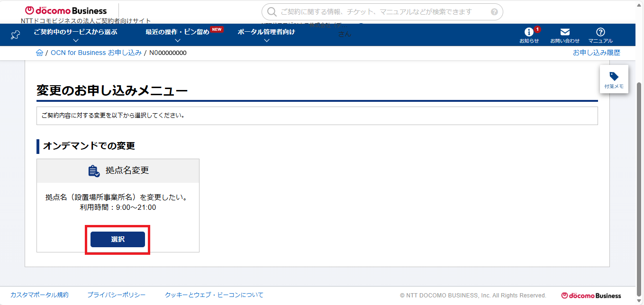Click the magnifier search icon
Viewport: 644px width, 305px height.
pyautogui.click(x=272, y=12)
